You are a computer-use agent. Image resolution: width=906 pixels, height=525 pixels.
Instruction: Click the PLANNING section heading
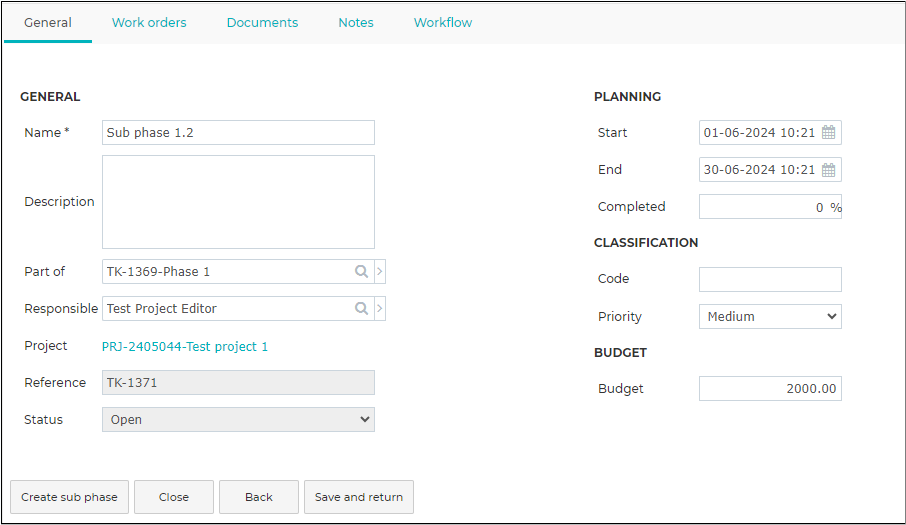(627, 96)
